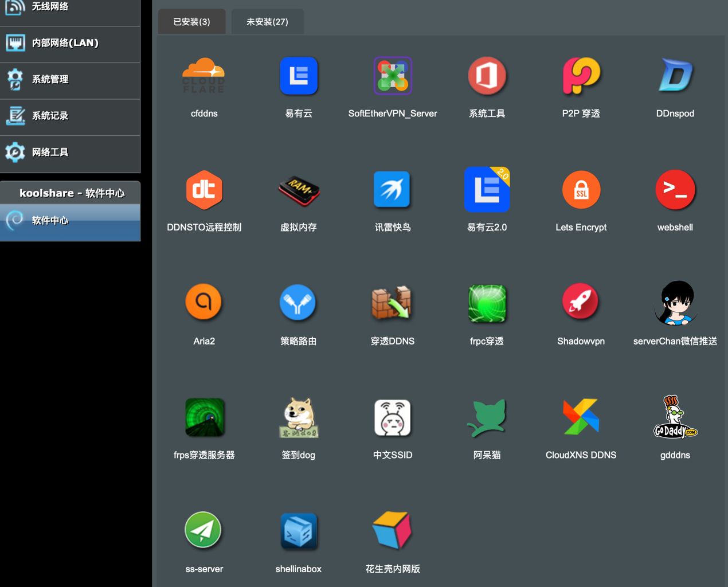
Task: Select 网络工具 in the sidebar
Action: pyautogui.click(x=70, y=154)
